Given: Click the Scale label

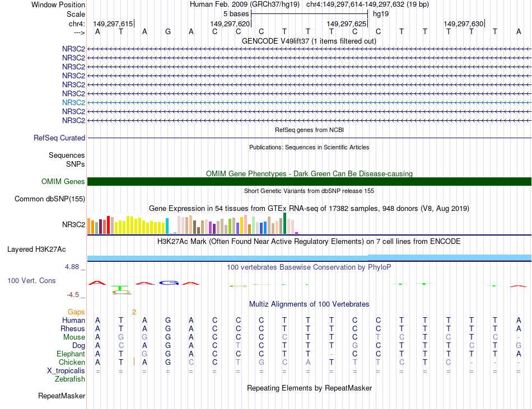Looking at the screenshot, I should [x=76, y=14].
